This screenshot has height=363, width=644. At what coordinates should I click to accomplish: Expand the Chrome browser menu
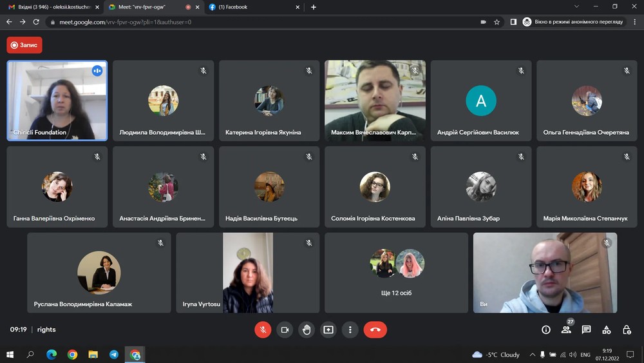point(634,21)
